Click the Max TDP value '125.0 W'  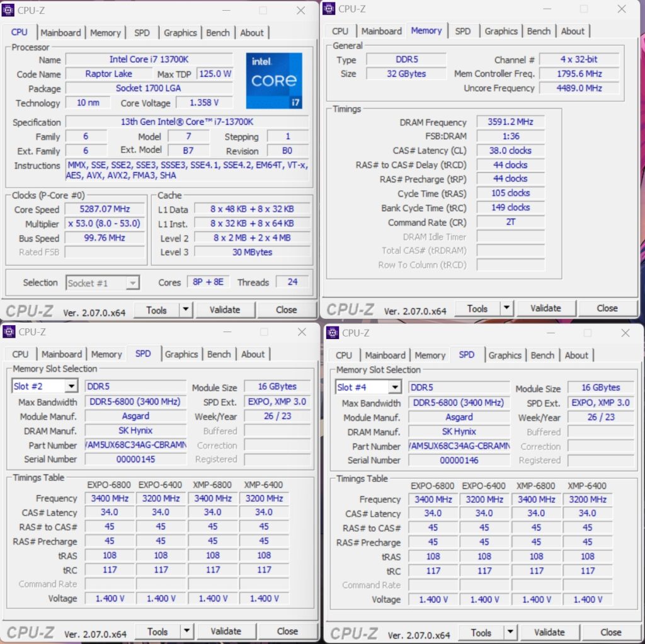pos(215,74)
